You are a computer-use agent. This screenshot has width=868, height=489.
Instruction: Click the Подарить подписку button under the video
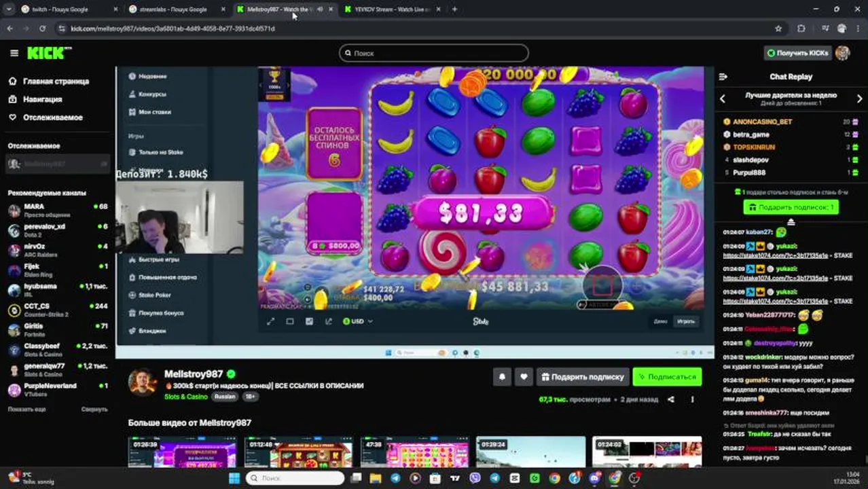(x=582, y=377)
